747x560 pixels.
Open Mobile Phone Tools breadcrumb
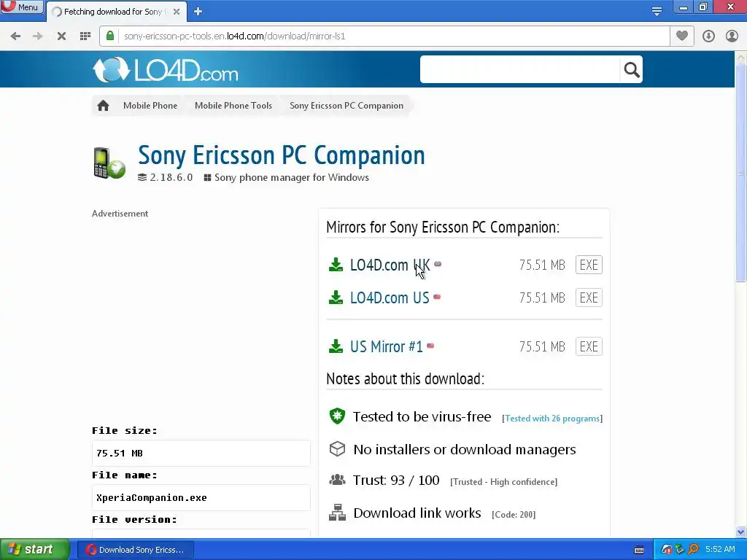(233, 106)
